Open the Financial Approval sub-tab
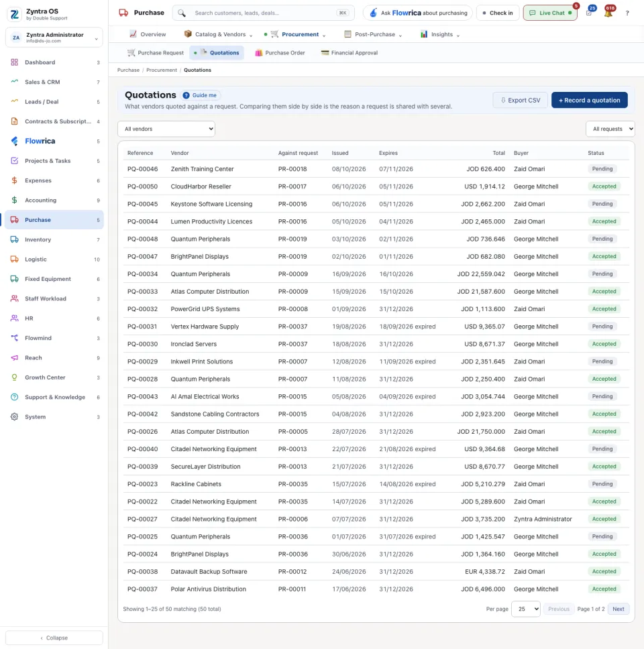Image resolution: width=644 pixels, height=649 pixels. point(350,53)
